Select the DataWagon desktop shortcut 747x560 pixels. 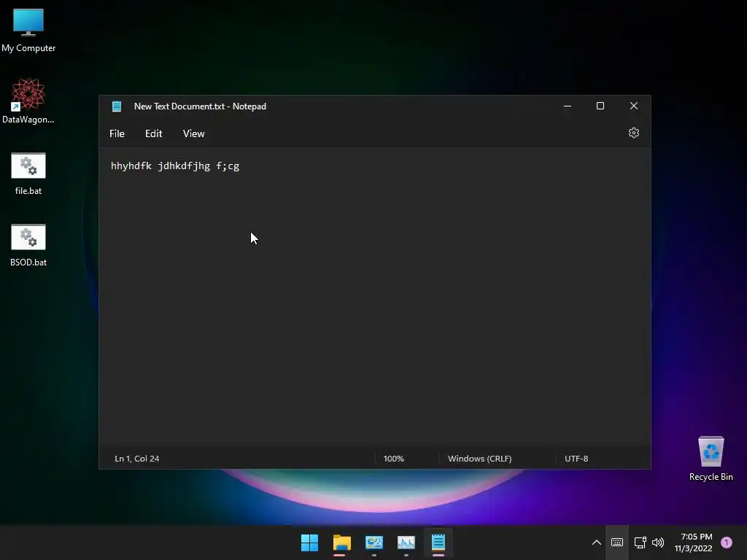[28, 101]
